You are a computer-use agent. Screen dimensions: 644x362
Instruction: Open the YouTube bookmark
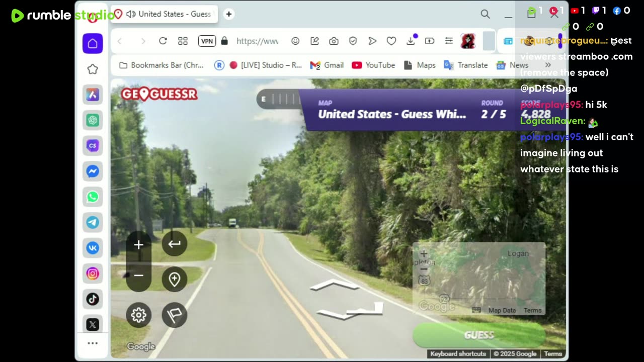(x=373, y=65)
